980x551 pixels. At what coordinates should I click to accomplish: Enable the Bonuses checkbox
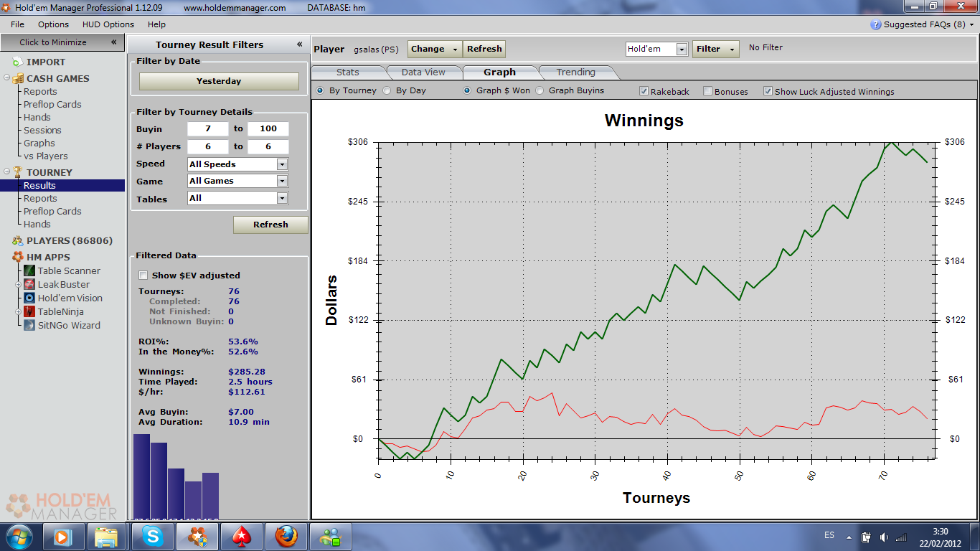pyautogui.click(x=707, y=91)
